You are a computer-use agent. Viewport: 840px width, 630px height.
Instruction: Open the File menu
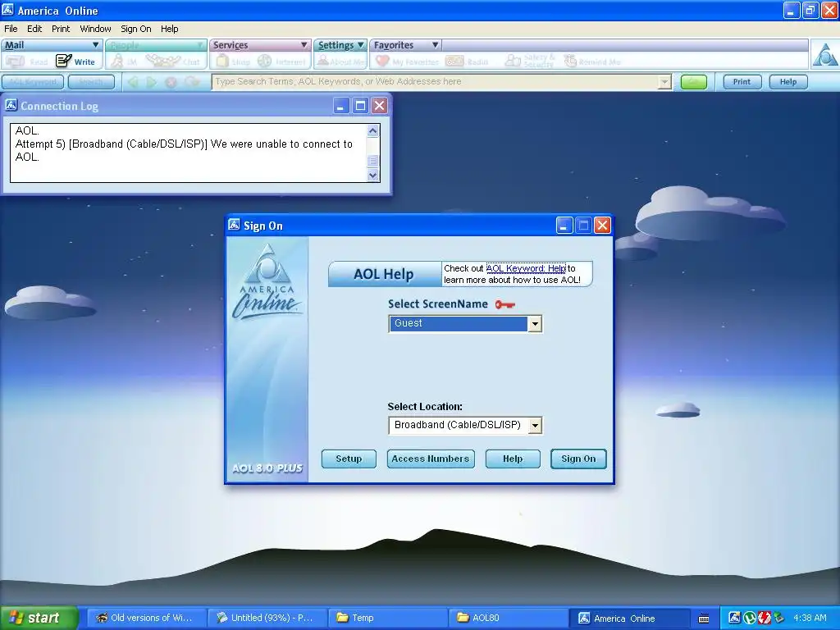(11, 29)
